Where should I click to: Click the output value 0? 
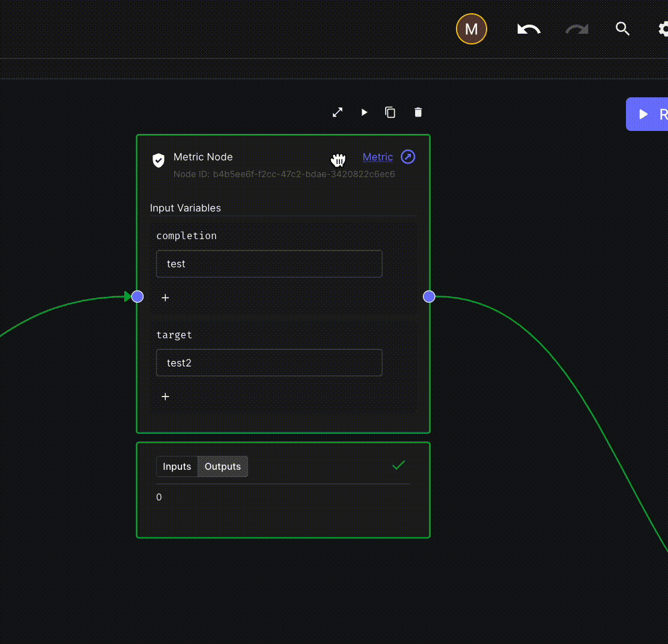pyautogui.click(x=159, y=497)
